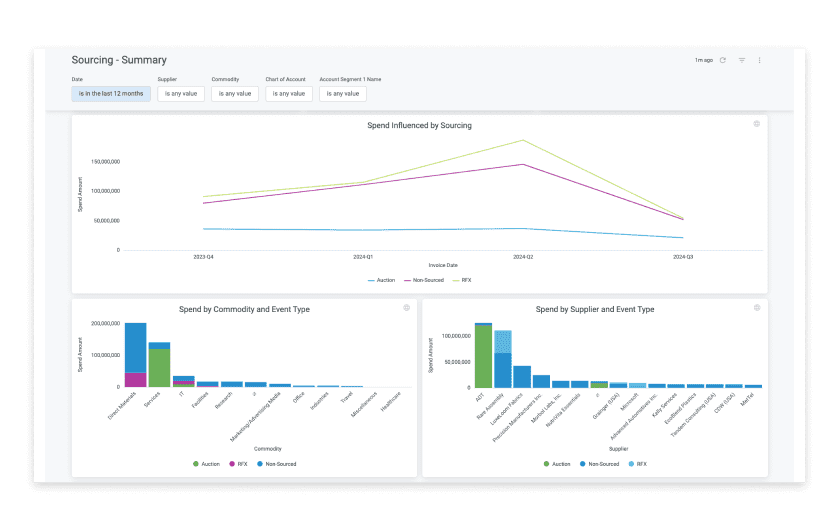Toggle RFX series in line chart legend
This screenshot has height=531, width=838.
tap(462, 280)
